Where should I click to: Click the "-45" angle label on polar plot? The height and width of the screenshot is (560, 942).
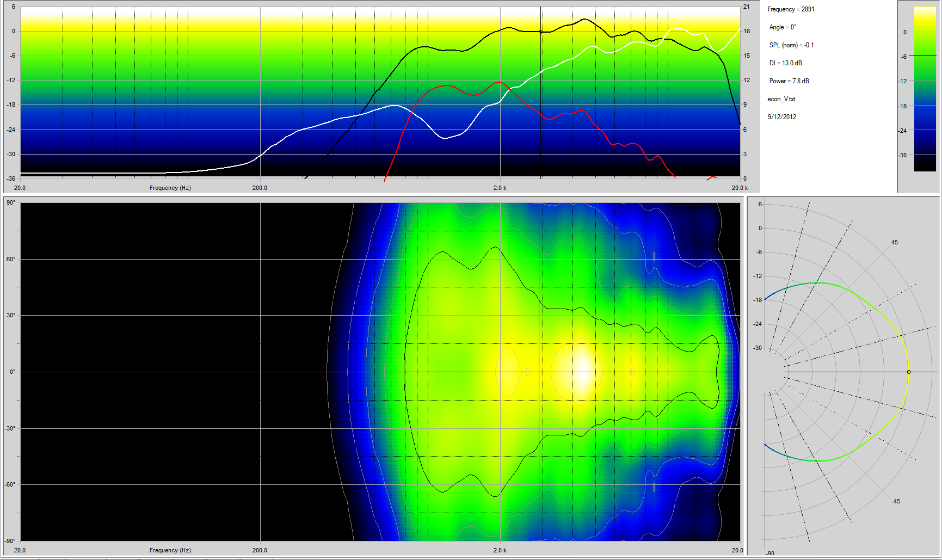point(895,501)
